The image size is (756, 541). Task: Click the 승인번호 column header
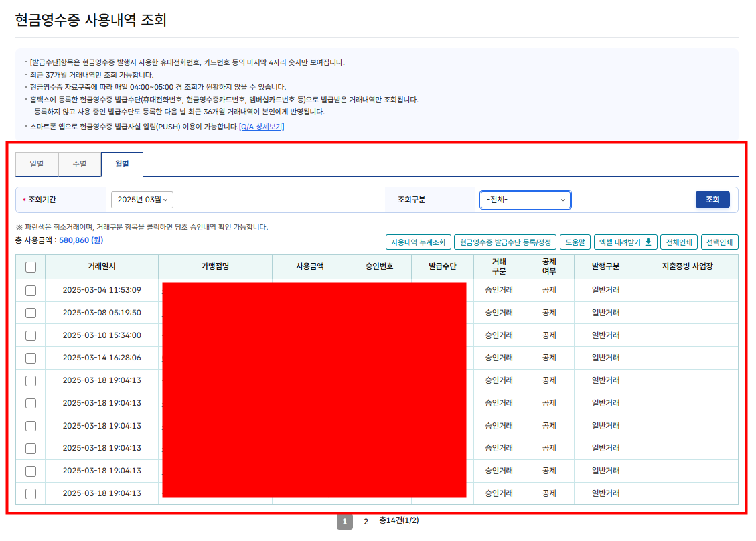click(x=380, y=266)
